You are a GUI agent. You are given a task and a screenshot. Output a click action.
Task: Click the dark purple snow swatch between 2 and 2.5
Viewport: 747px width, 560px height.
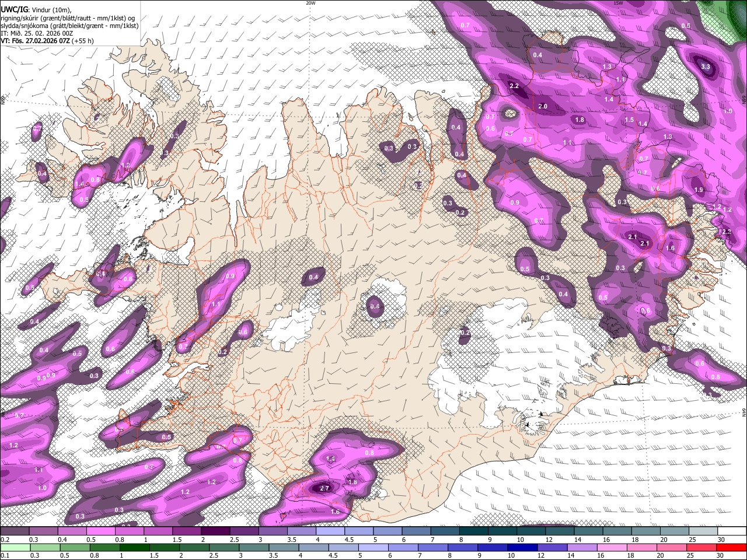click(215, 531)
